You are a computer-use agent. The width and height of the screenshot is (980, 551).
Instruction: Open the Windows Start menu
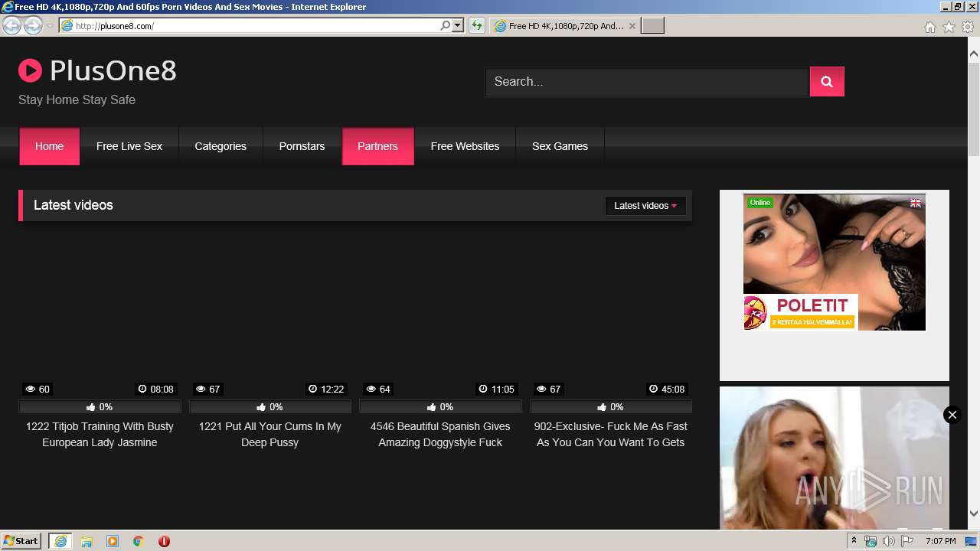pyautogui.click(x=21, y=541)
